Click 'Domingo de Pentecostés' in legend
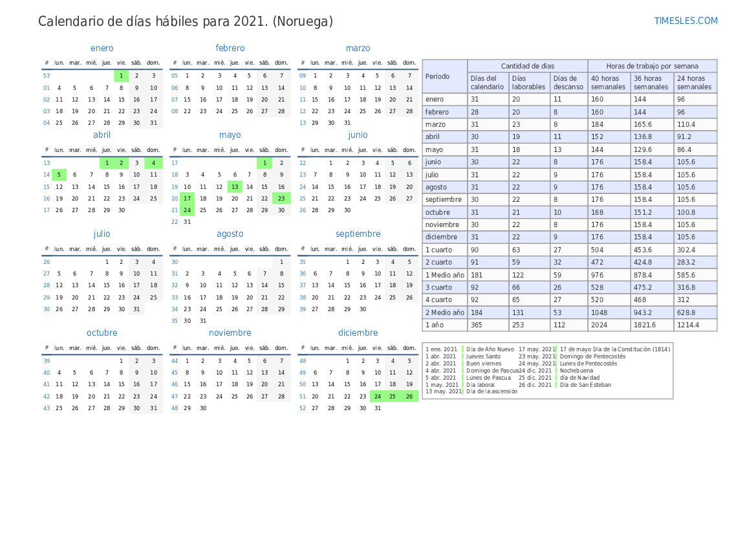 tap(592, 356)
